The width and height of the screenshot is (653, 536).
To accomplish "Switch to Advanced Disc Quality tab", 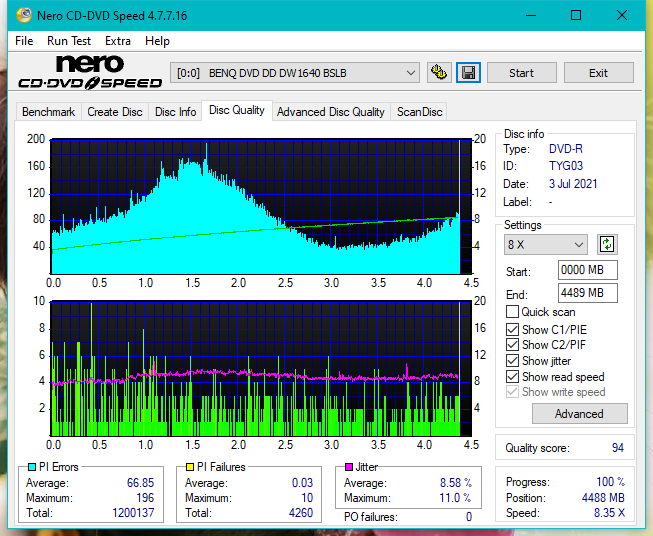I will coord(331,112).
